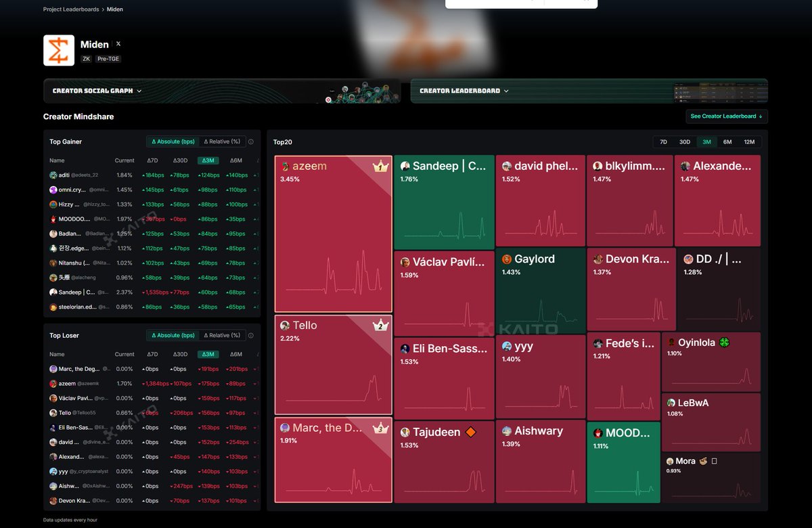812x528 pixels.
Task: Open blkylimm tile in treemap
Action: point(630,200)
